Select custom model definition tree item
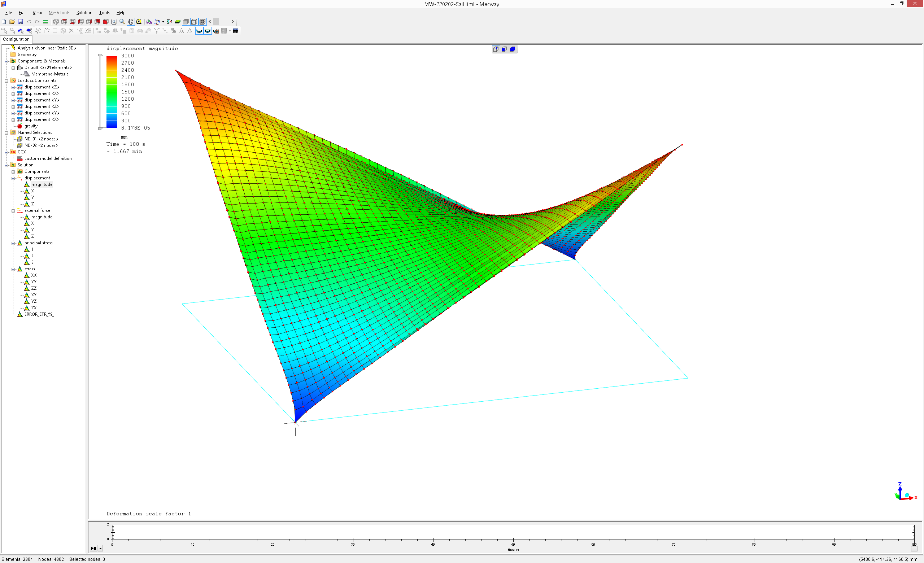924x563 pixels. coord(48,158)
